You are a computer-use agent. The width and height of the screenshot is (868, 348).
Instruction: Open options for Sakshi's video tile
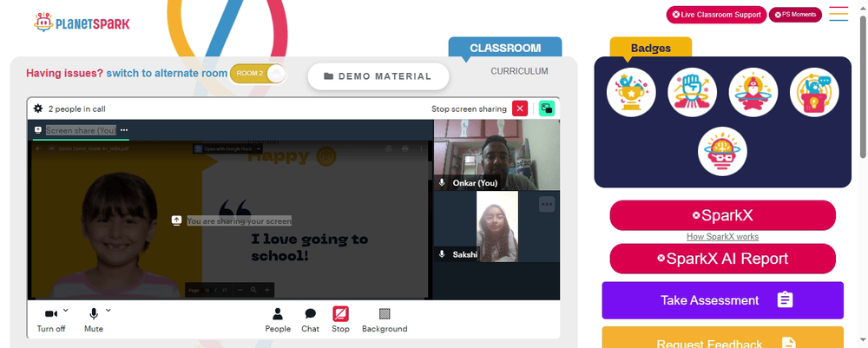click(547, 204)
